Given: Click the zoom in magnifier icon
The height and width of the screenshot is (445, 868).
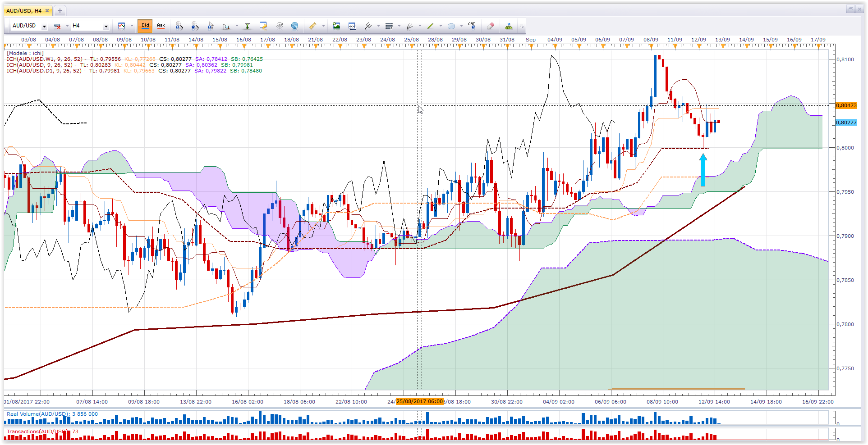Looking at the screenshot, I should tap(179, 26).
